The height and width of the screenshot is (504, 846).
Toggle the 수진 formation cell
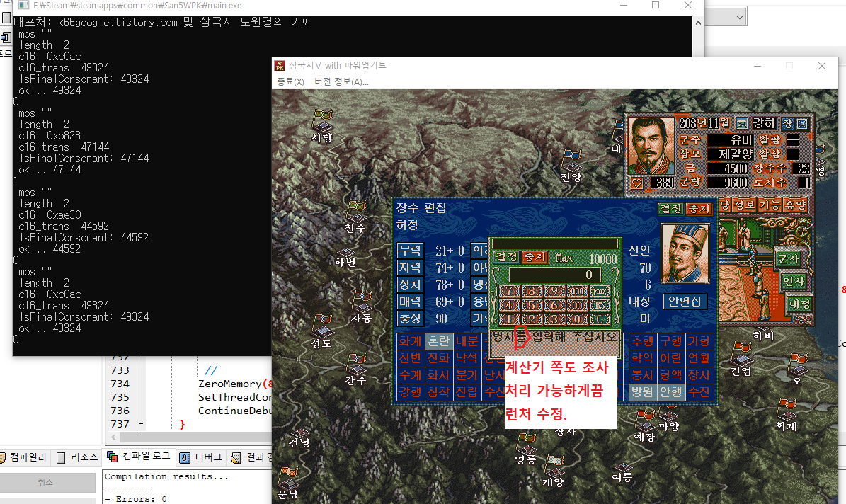pos(699,391)
